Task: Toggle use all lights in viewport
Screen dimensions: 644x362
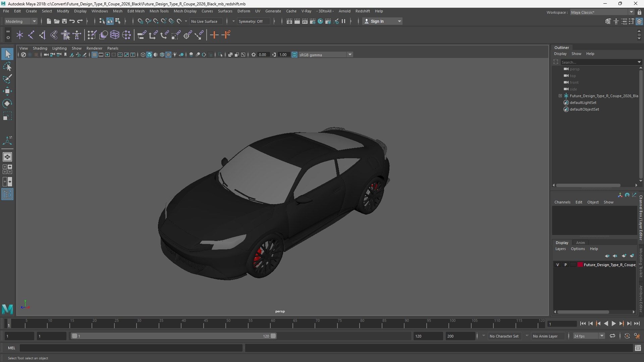Action: [175, 55]
